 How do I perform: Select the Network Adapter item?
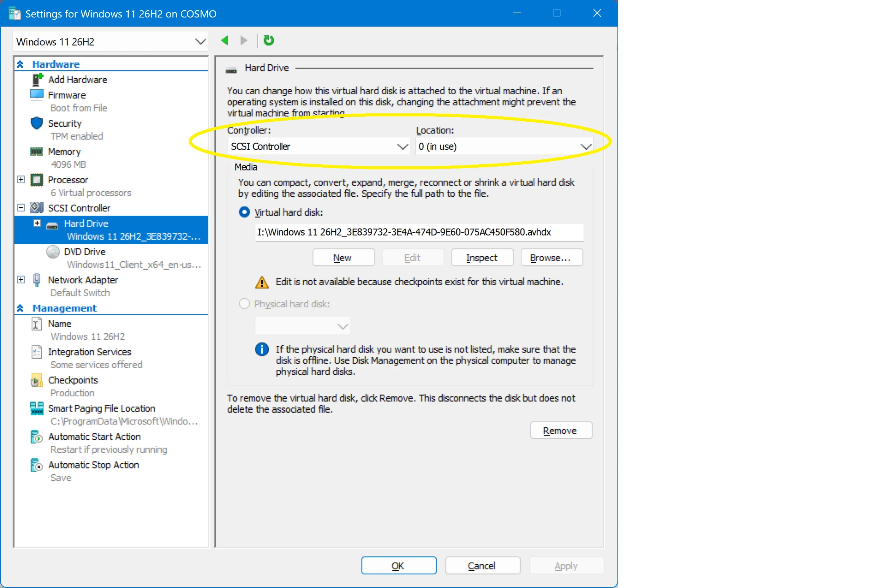(x=83, y=280)
